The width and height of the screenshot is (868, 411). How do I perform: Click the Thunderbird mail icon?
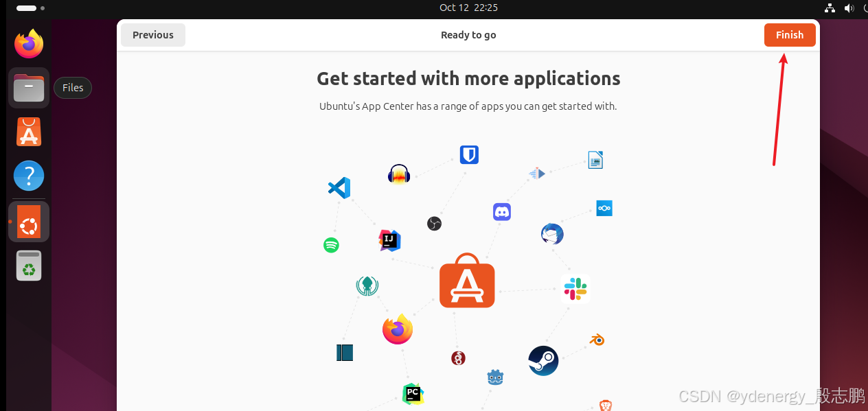tap(552, 234)
